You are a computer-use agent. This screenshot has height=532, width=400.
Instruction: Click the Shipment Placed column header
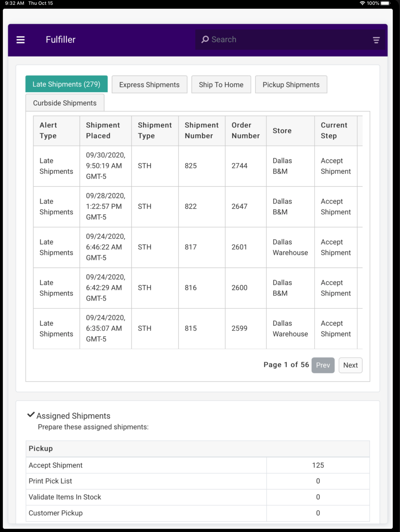(x=106, y=130)
